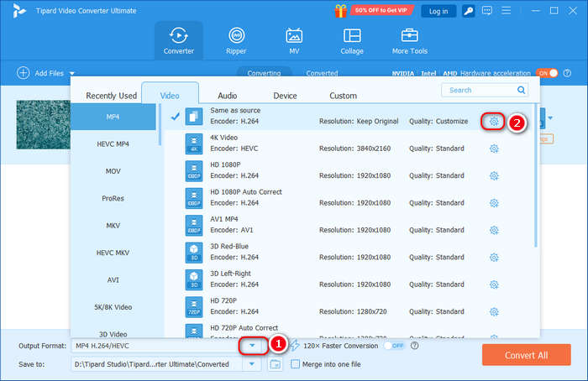588x381 pixels.
Task: Select 3D Video format category
Action: [x=113, y=333]
